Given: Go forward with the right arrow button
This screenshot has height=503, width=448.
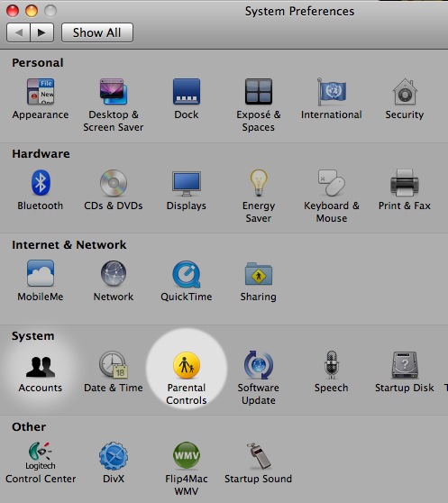Looking at the screenshot, I should pyautogui.click(x=41, y=32).
